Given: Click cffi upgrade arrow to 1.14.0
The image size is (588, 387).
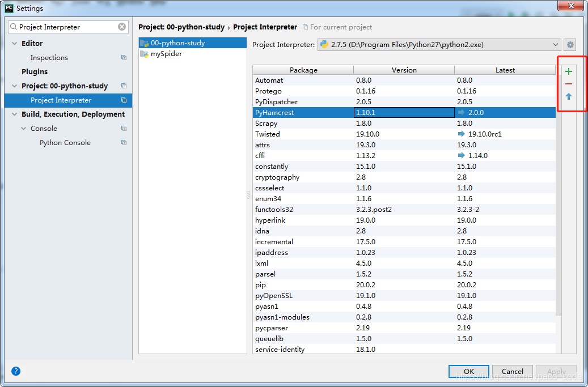Looking at the screenshot, I should (x=461, y=155).
